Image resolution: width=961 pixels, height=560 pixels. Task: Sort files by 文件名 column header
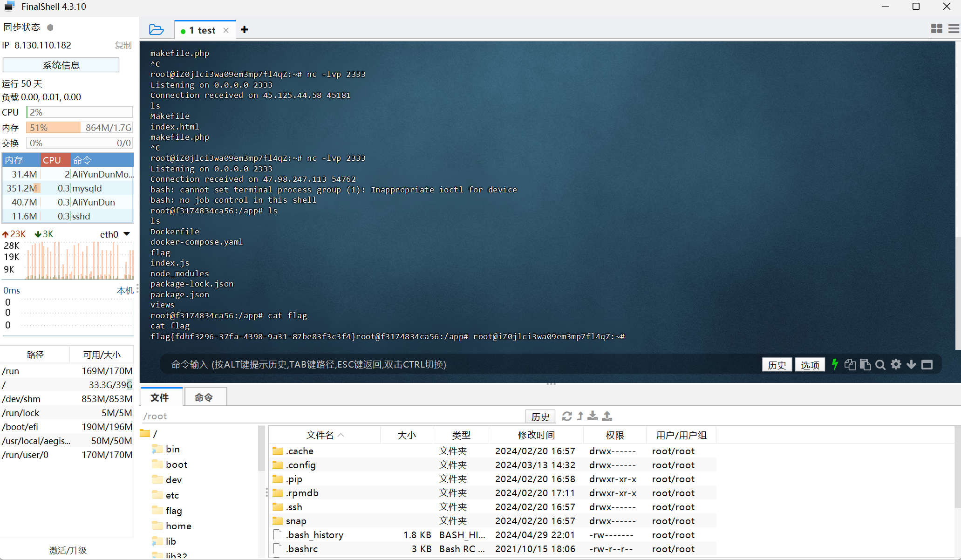[x=325, y=435]
